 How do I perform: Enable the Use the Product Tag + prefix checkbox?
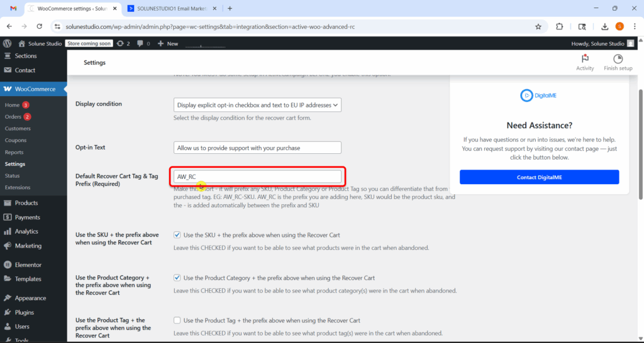pos(177,320)
